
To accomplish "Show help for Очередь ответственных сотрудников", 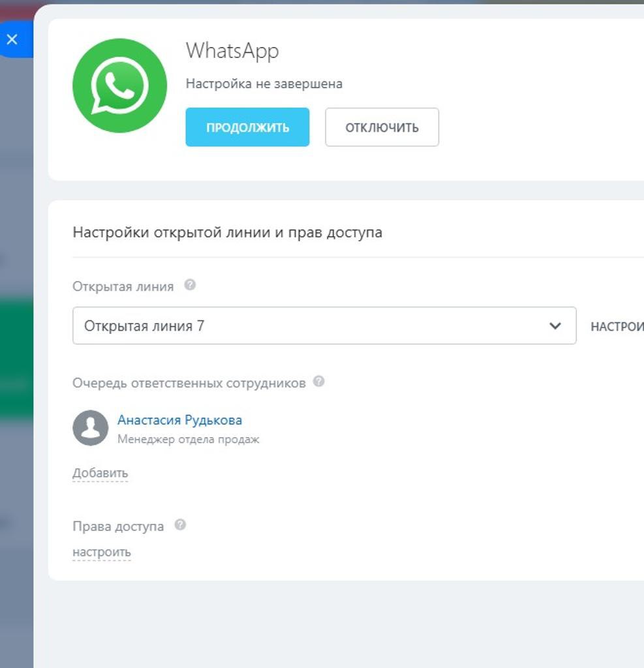I will click(x=318, y=382).
